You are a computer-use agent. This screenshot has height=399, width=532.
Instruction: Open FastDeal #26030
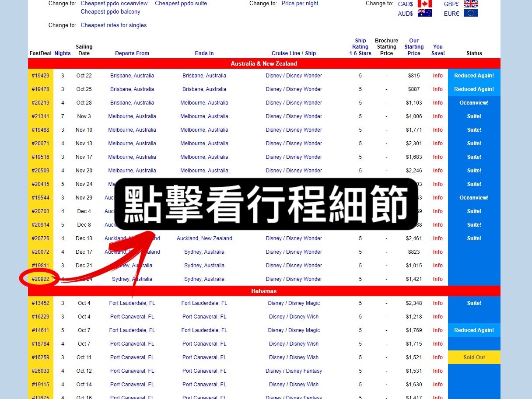tap(41, 371)
